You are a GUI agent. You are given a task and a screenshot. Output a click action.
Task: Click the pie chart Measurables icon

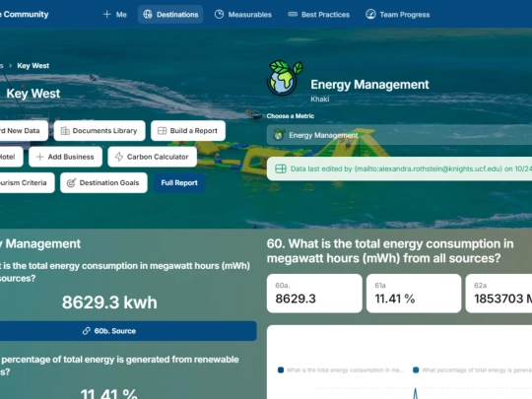click(219, 14)
